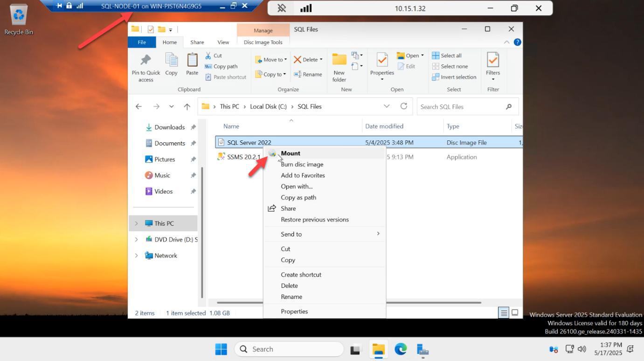Choose Create shortcut in context menu

[x=325, y=275]
